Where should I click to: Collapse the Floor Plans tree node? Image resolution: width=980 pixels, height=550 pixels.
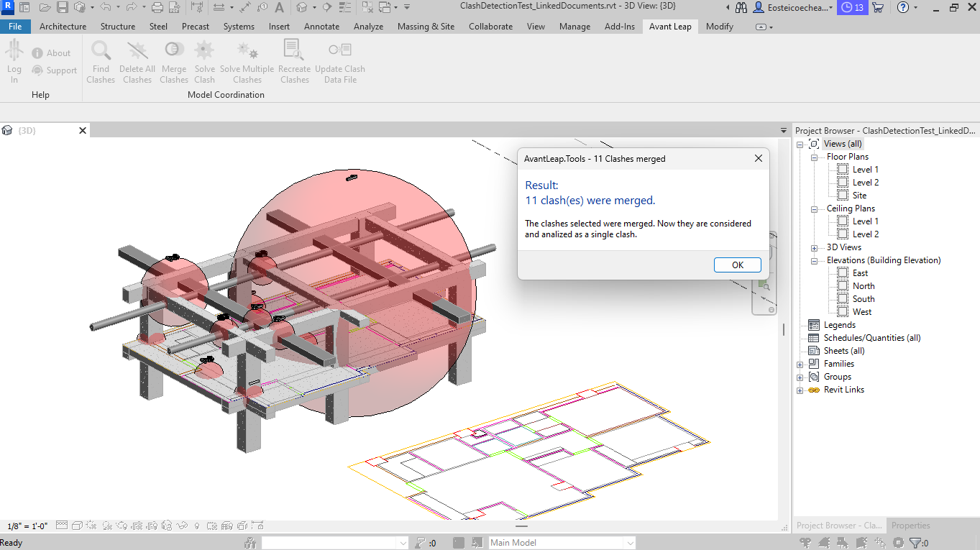pos(814,157)
